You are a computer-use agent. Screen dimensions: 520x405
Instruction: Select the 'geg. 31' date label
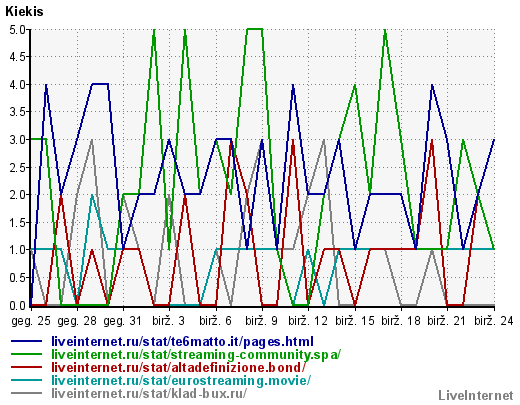123,321
